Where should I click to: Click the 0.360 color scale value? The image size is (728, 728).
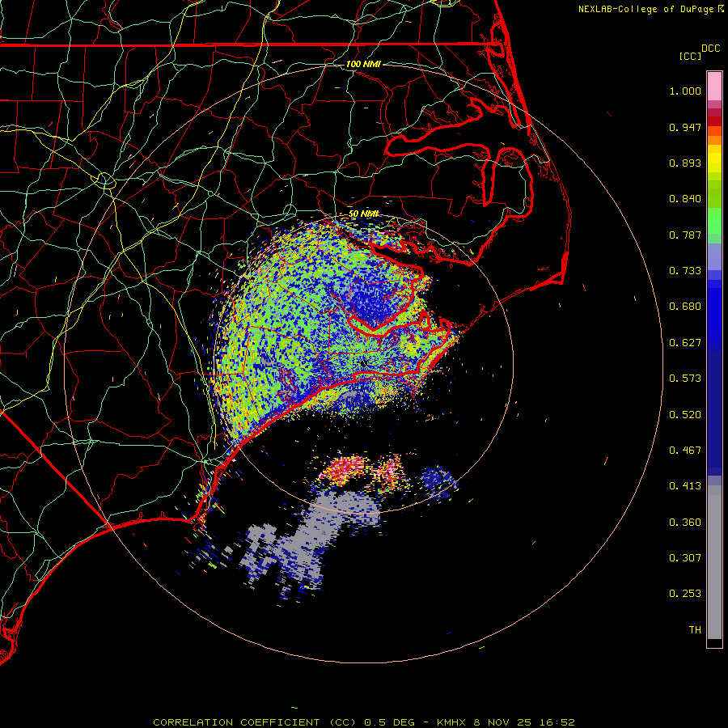[x=685, y=523]
